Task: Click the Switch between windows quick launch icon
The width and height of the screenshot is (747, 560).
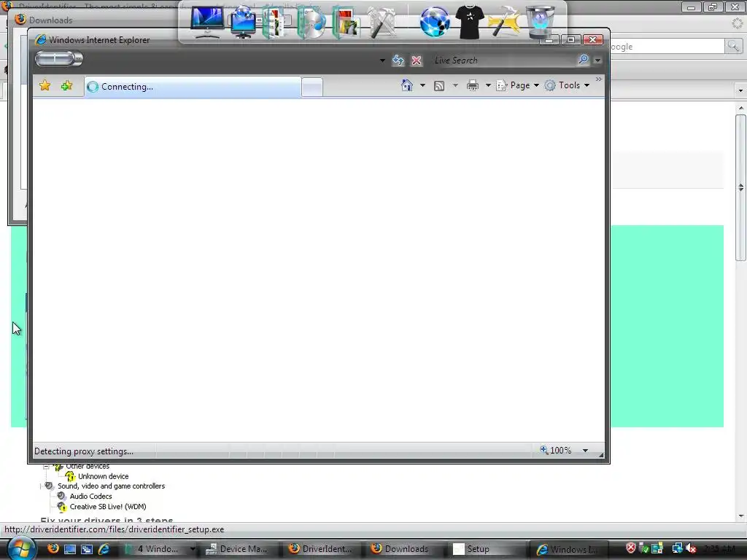Action: (x=87, y=549)
